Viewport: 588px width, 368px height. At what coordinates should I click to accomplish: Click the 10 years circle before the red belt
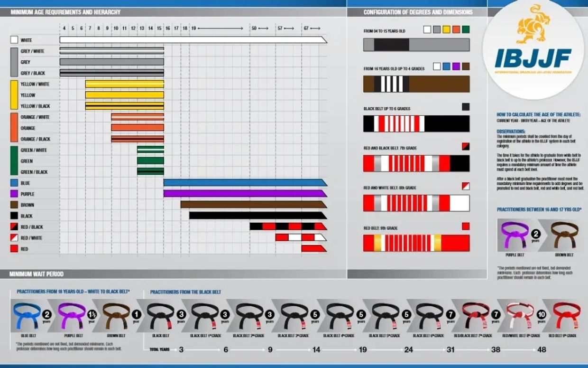pos(542,314)
